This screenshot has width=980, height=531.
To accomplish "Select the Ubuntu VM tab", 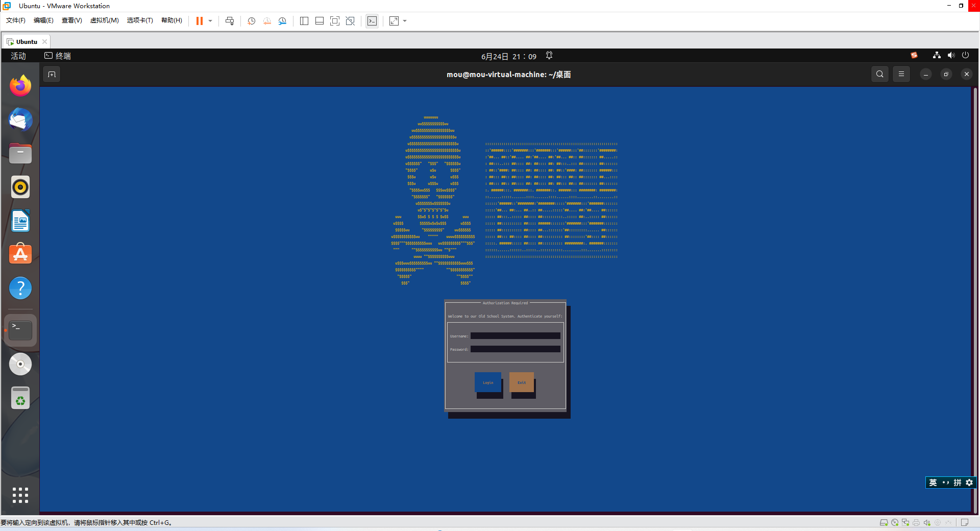I will 26,42.
